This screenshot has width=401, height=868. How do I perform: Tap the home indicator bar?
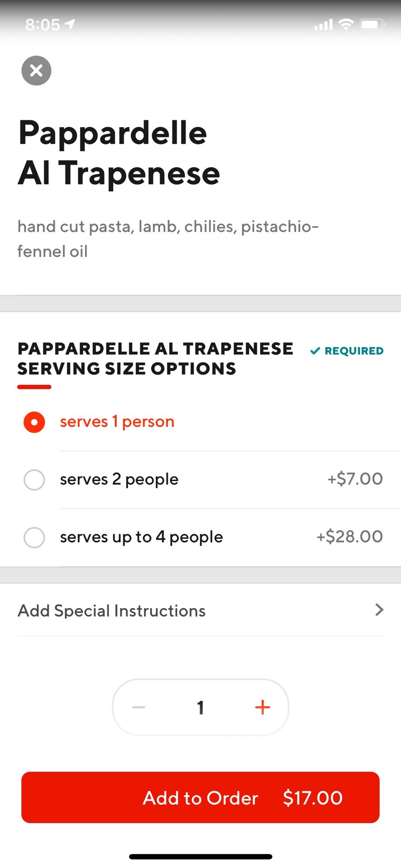click(x=200, y=857)
